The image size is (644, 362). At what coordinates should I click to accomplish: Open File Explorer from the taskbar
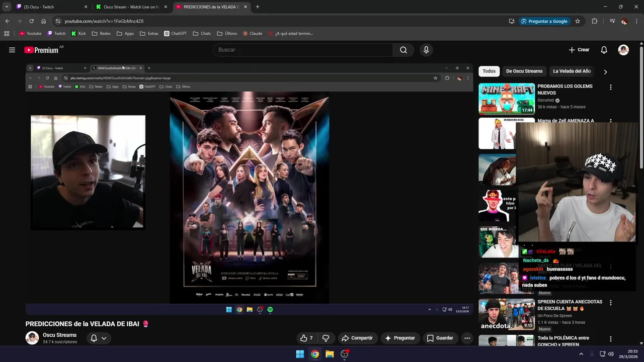coord(330,354)
